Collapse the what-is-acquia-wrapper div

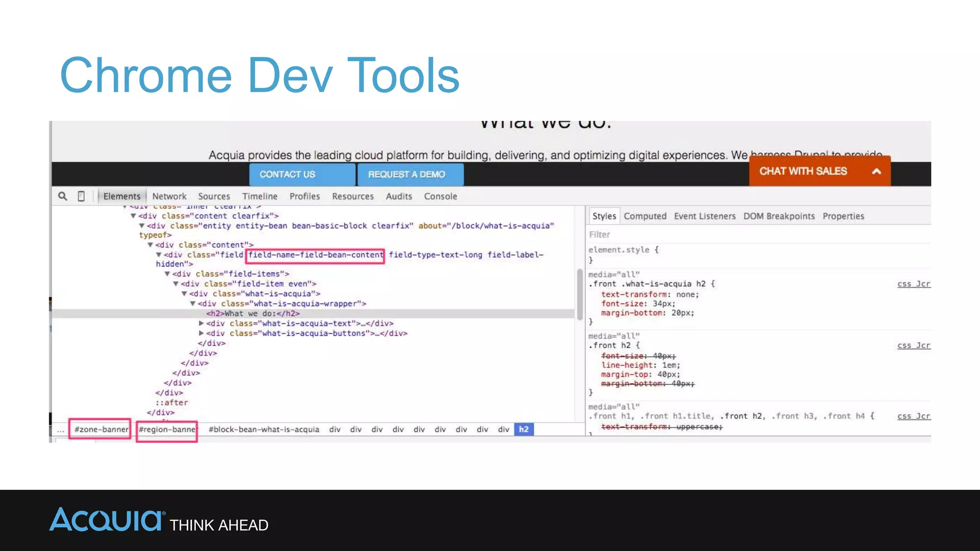pos(193,304)
